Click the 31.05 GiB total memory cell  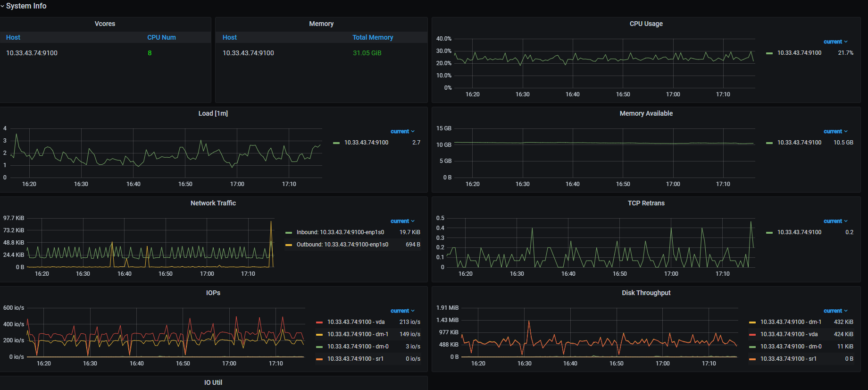coord(367,53)
